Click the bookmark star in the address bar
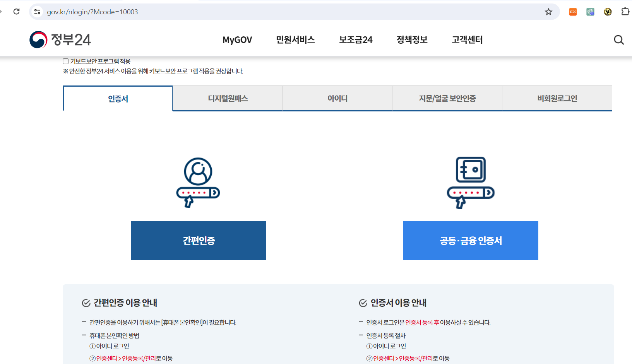The width and height of the screenshot is (632, 364). point(548,12)
